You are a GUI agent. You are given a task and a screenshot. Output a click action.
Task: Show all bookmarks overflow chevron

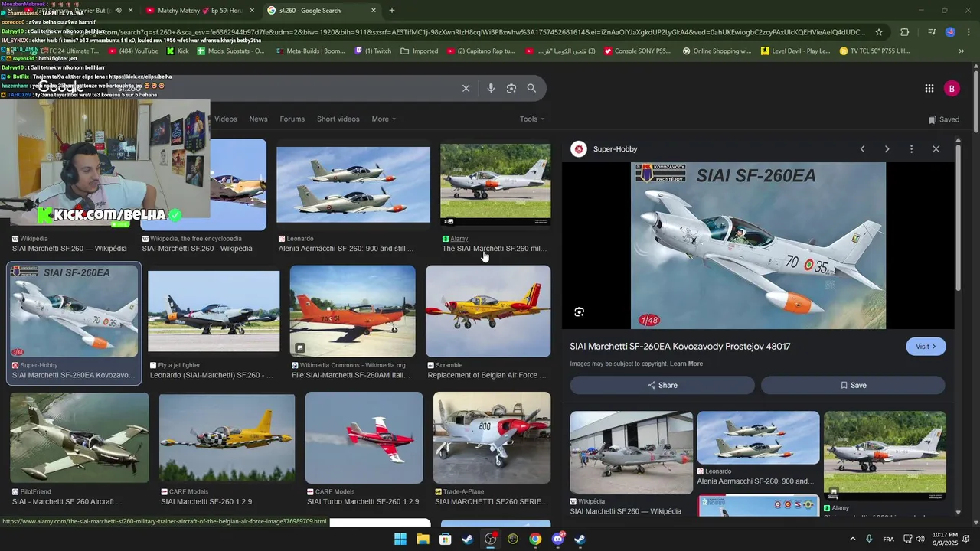pyautogui.click(x=961, y=51)
